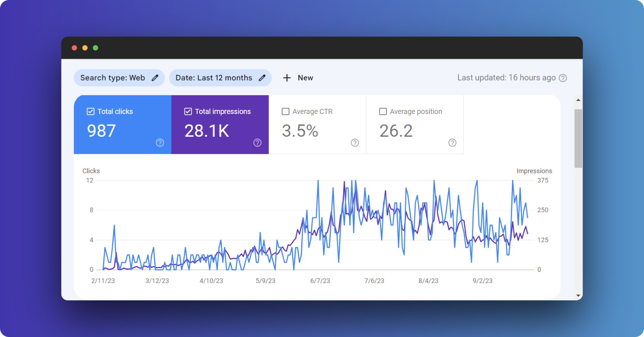Select the 26.2 Average position value
The width and height of the screenshot is (644, 337).
coord(396,131)
